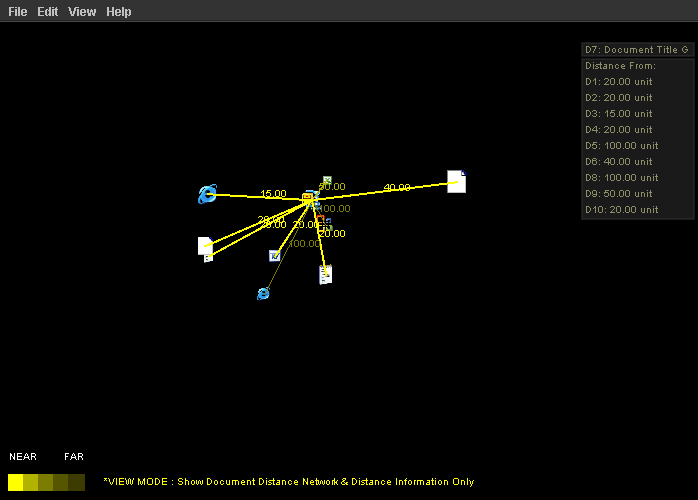Click the darkest FAR color swatch
This screenshot has width=698, height=500.
[78, 482]
